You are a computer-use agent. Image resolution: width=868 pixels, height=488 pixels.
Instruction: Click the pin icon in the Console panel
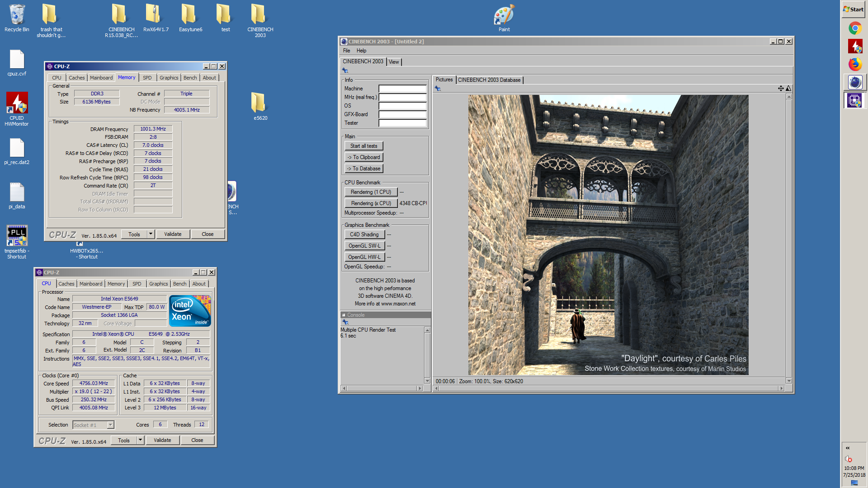pos(345,322)
